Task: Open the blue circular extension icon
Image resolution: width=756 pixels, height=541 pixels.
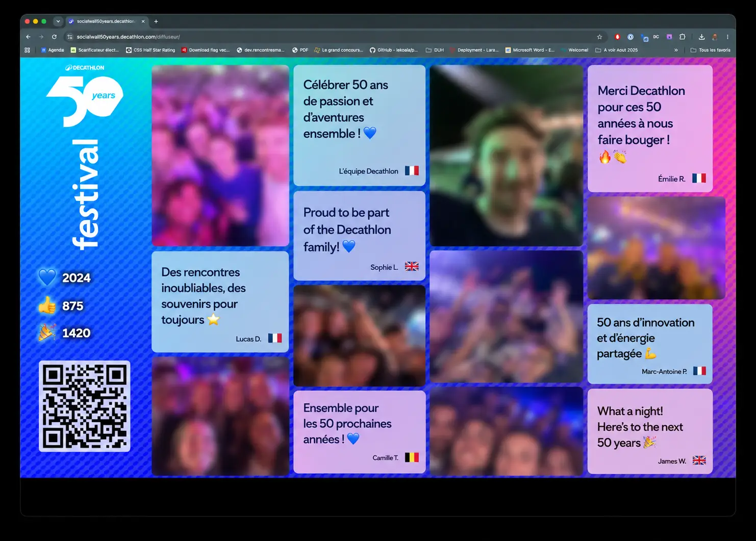Action: click(x=631, y=37)
